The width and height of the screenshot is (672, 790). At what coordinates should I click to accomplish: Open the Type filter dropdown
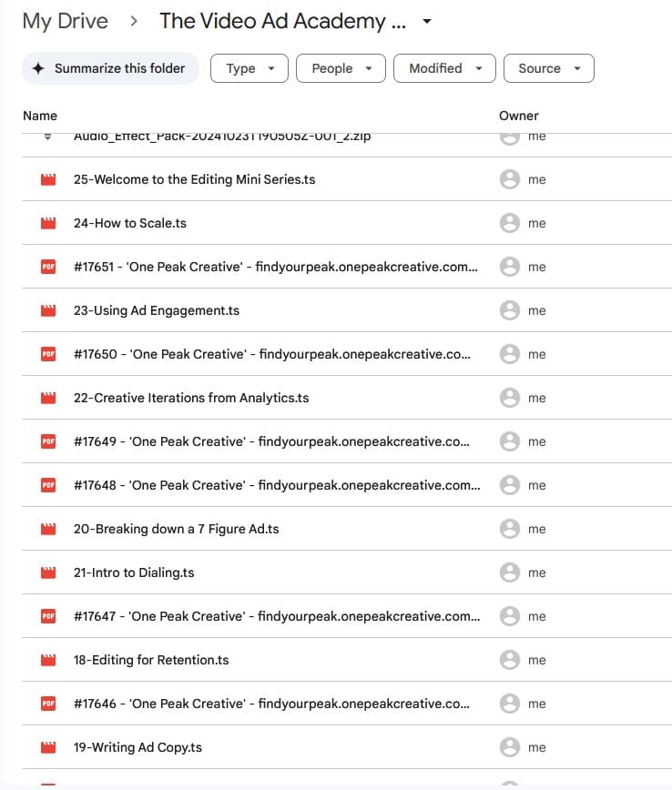point(249,68)
